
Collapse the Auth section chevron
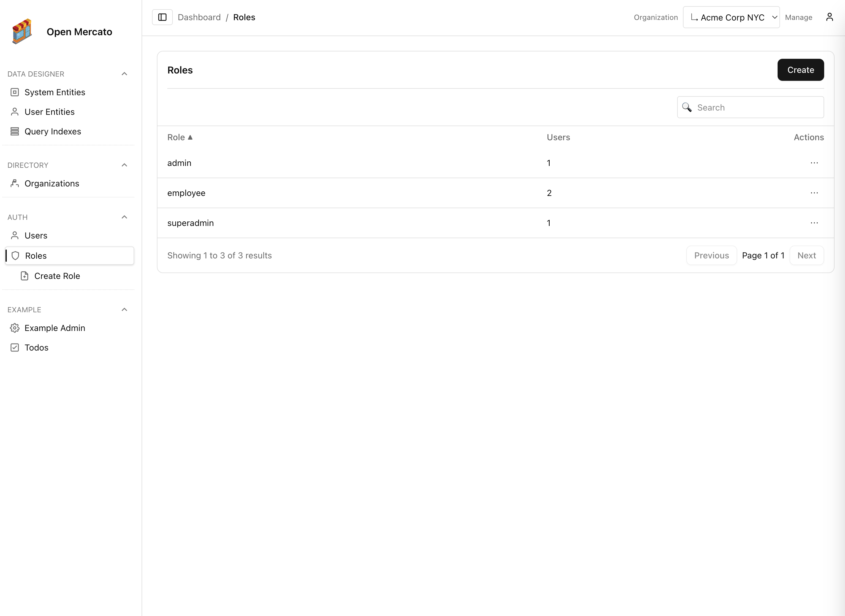(x=124, y=217)
